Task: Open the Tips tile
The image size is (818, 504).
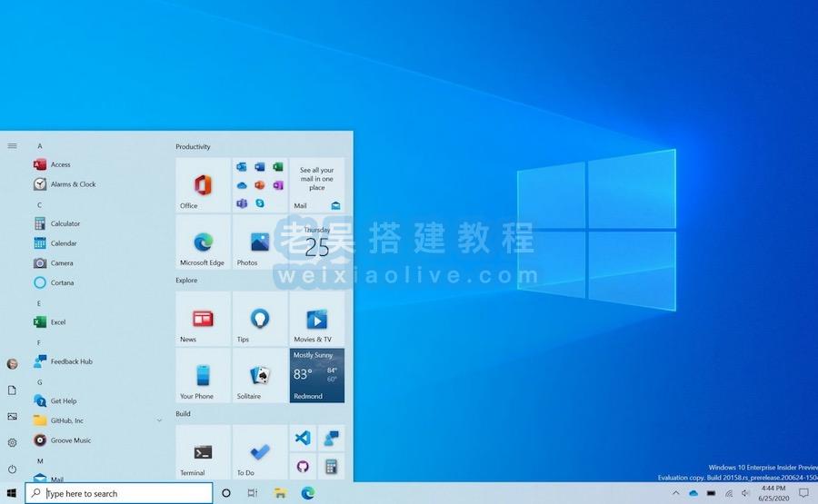Action: coord(260,319)
